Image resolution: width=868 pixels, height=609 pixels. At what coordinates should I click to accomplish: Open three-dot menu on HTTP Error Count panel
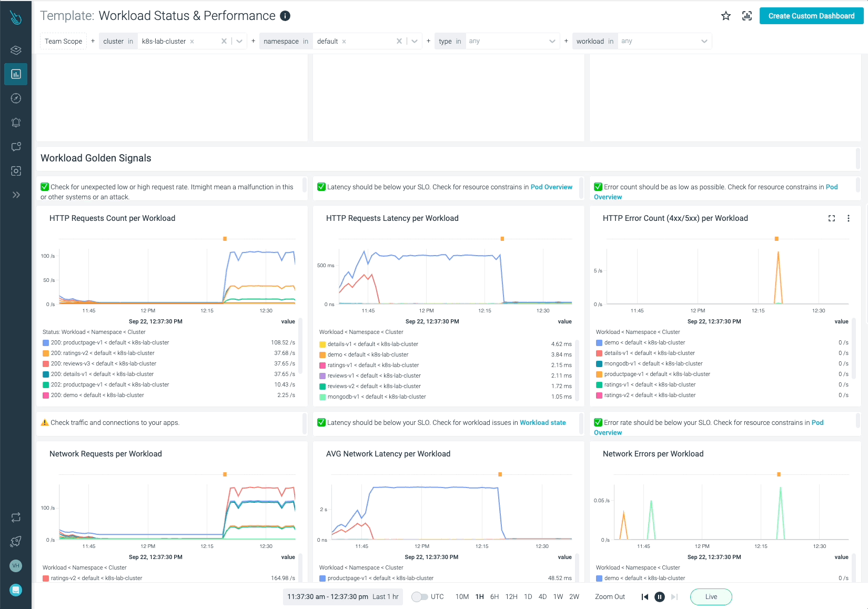848,218
